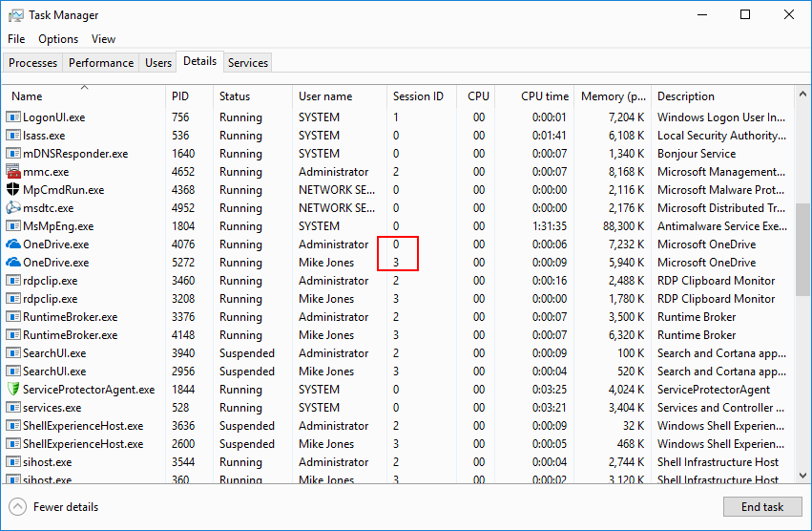Screen dimensions: 812x531
Task: Switch to the Performance tab
Action: pyautogui.click(x=101, y=63)
